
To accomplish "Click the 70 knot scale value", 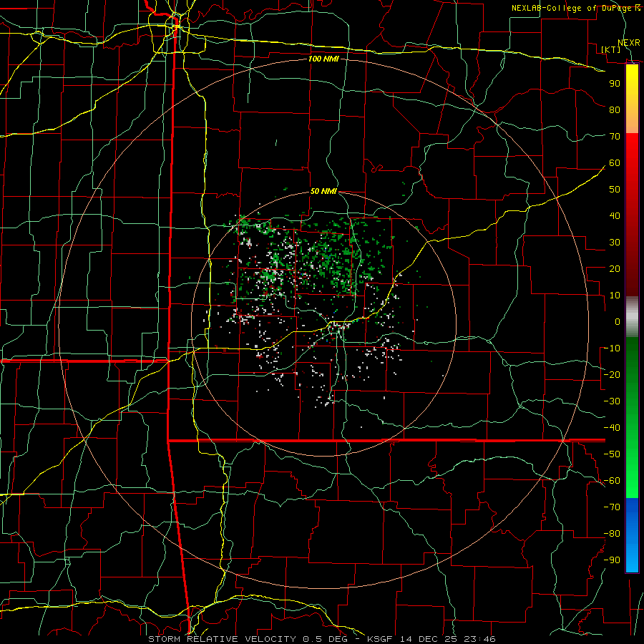I will [615, 137].
